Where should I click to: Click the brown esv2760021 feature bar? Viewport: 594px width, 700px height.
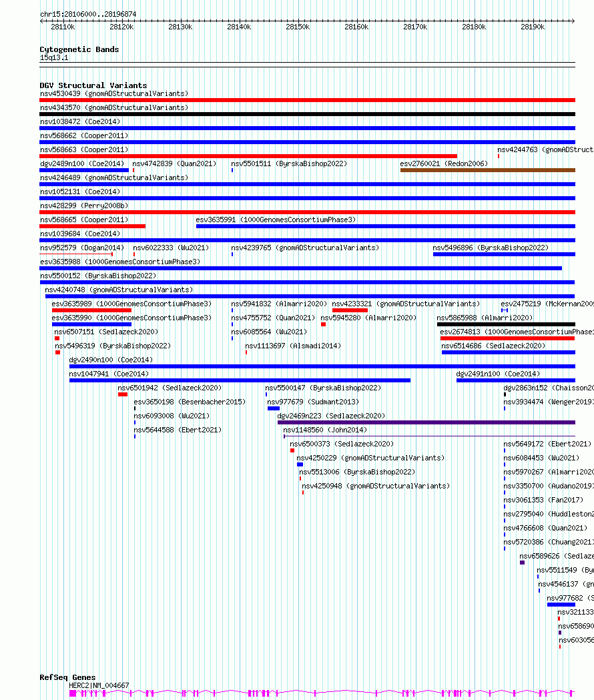(488, 170)
